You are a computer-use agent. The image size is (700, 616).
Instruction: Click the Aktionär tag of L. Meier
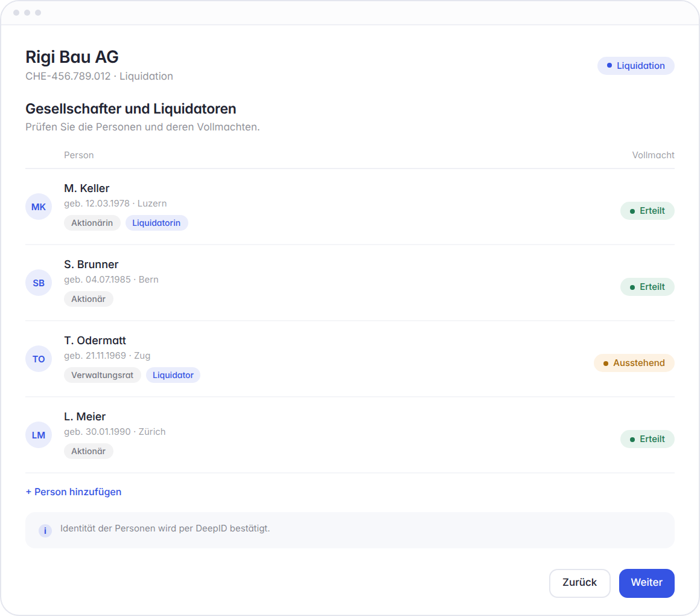tap(88, 451)
